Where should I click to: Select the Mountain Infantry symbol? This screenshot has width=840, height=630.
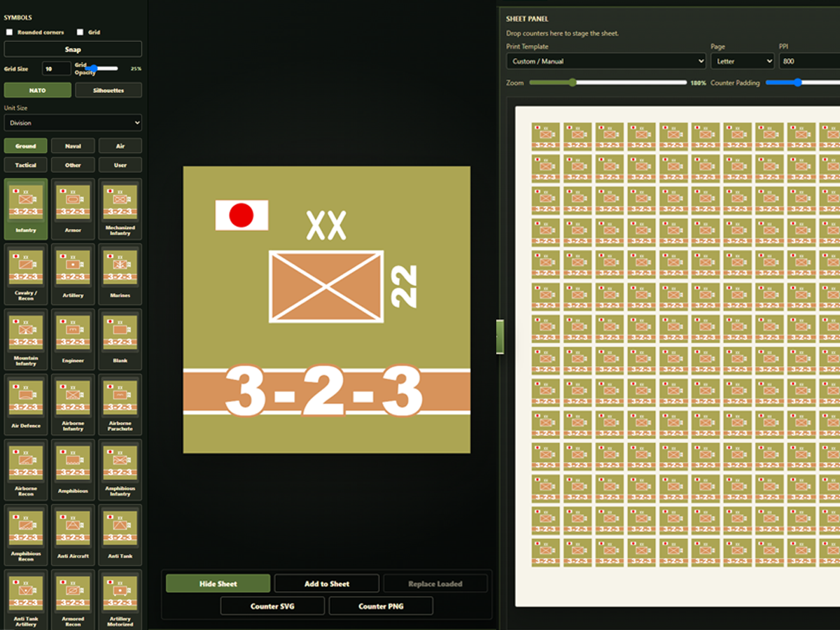(x=26, y=339)
